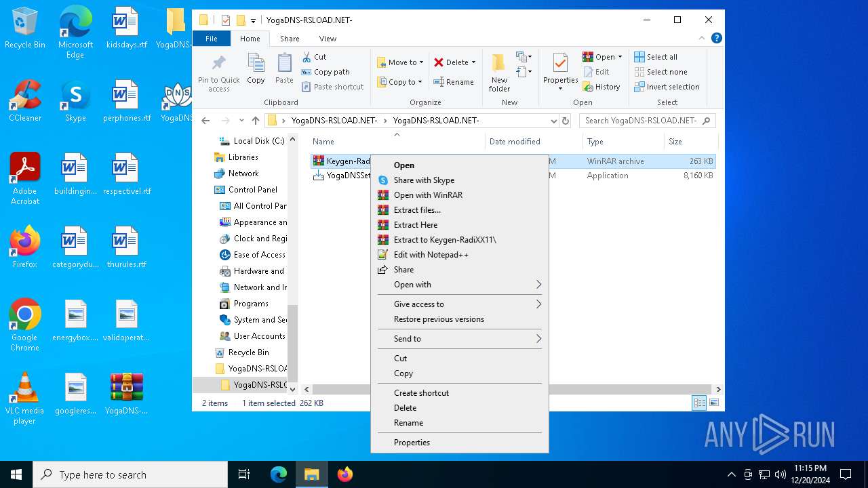Sort by Date modified column
The width and height of the screenshot is (868, 488).
point(534,142)
